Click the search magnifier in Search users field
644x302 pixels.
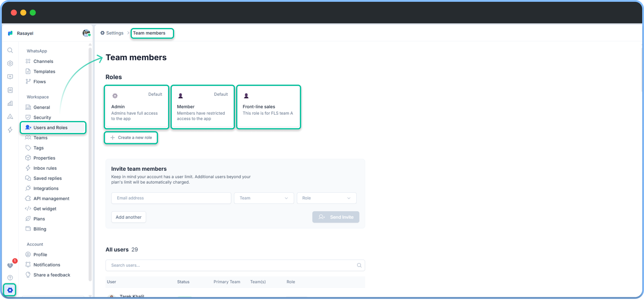[359, 265]
